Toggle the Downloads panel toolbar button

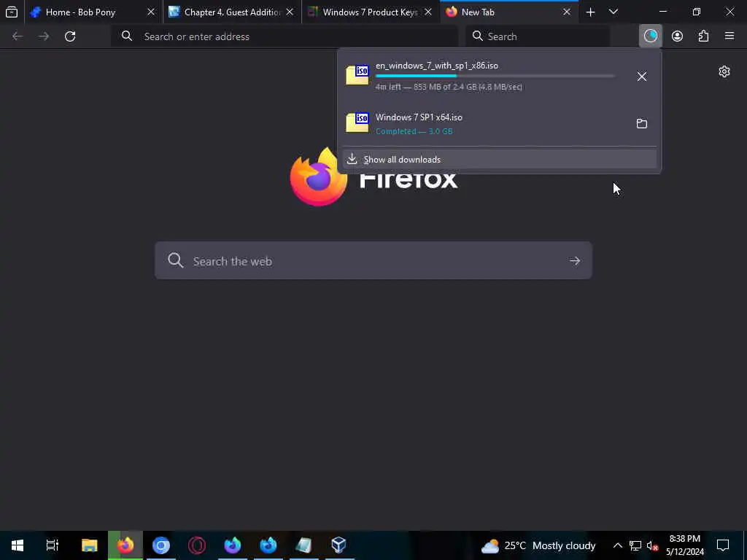pos(651,36)
